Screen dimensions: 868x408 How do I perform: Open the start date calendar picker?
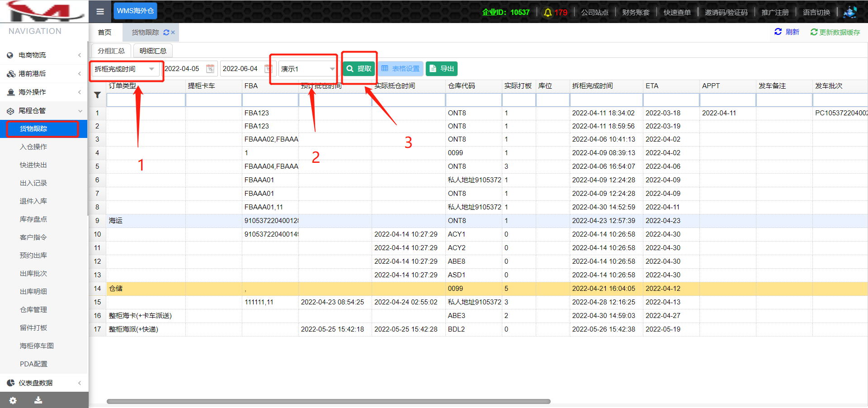[210, 69]
